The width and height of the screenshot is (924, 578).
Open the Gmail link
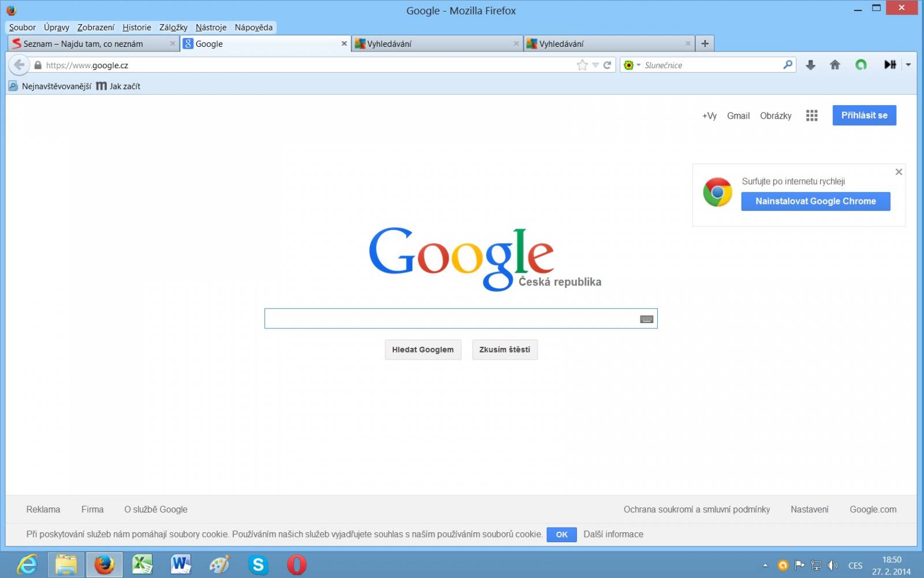[738, 116]
